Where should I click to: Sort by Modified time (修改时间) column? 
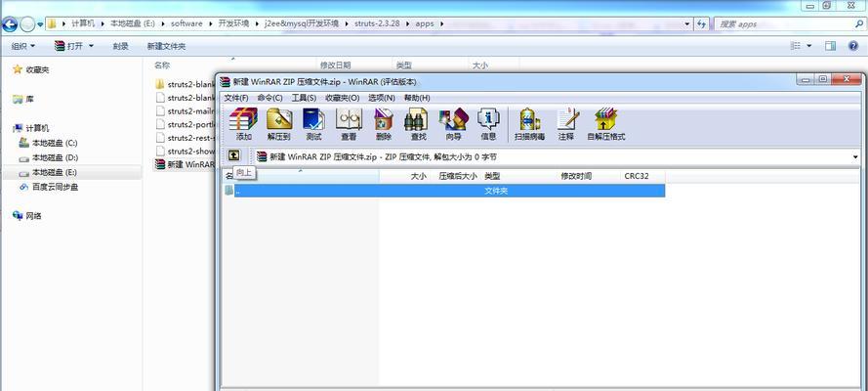(576, 176)
